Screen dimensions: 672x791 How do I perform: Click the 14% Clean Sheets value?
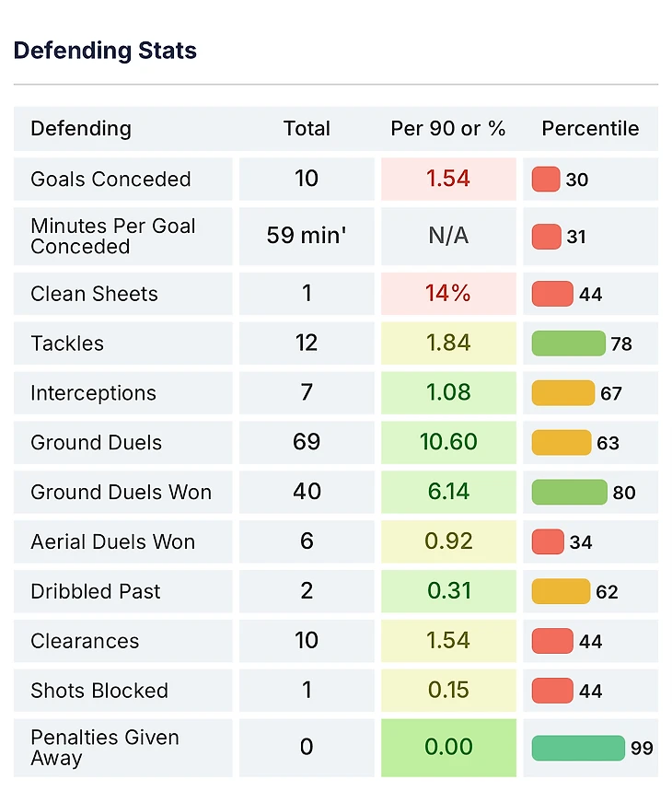click(x=448, y=294)
